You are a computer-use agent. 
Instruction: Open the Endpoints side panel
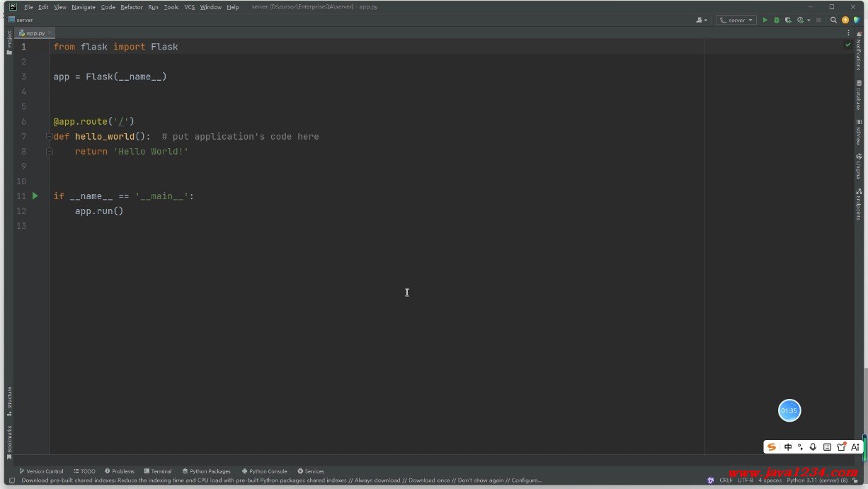click(859, 204)
